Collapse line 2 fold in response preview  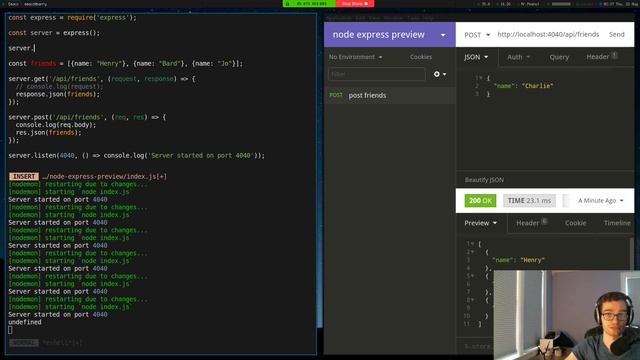472,252
